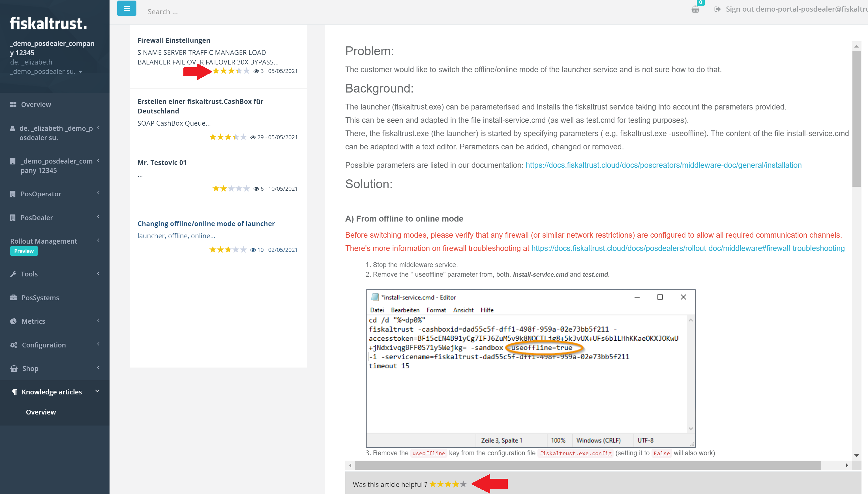Click the PosSystems briefcase icon
The width and height of the screenshot is (868, 494).
click(x=14, y=298)
